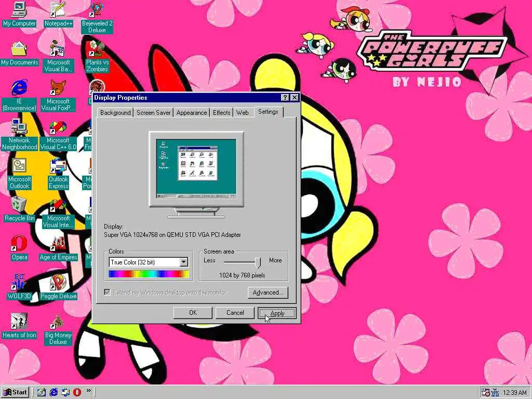Click the first system tray icon
This screenshot has height=399, width=532.
486,393
